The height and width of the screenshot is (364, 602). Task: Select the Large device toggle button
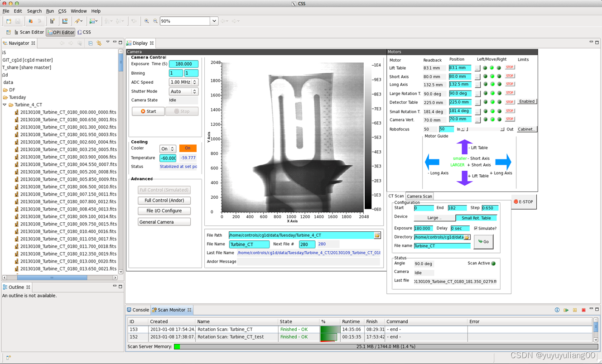434,218
